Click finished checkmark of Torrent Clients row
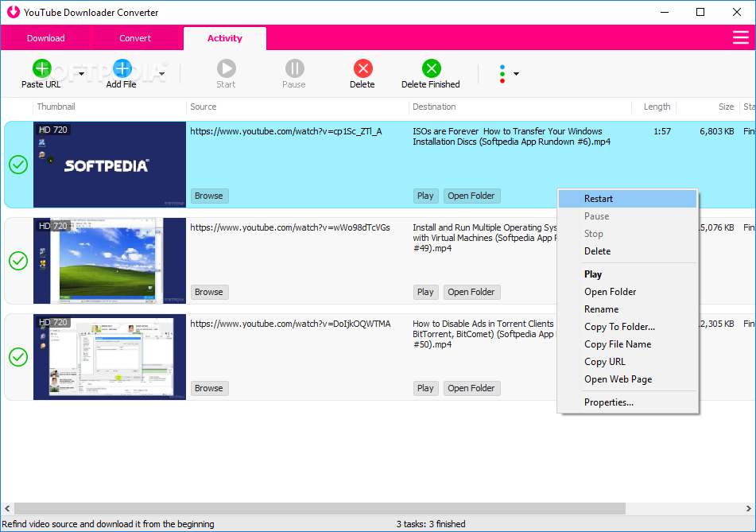Screen dimensions: 756x532 [18, 357]
